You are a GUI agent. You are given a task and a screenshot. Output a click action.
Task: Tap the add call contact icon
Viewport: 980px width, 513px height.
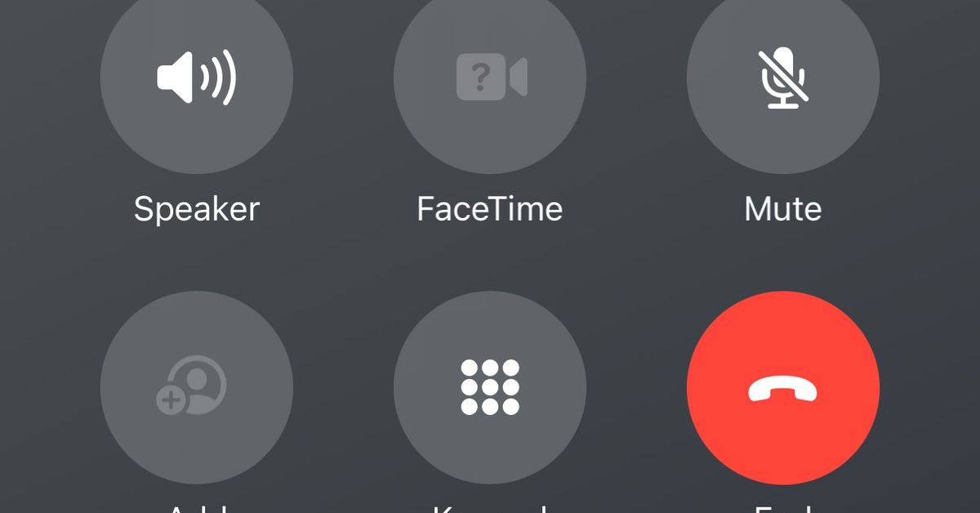pyautogui.click(x=192, y=386)
